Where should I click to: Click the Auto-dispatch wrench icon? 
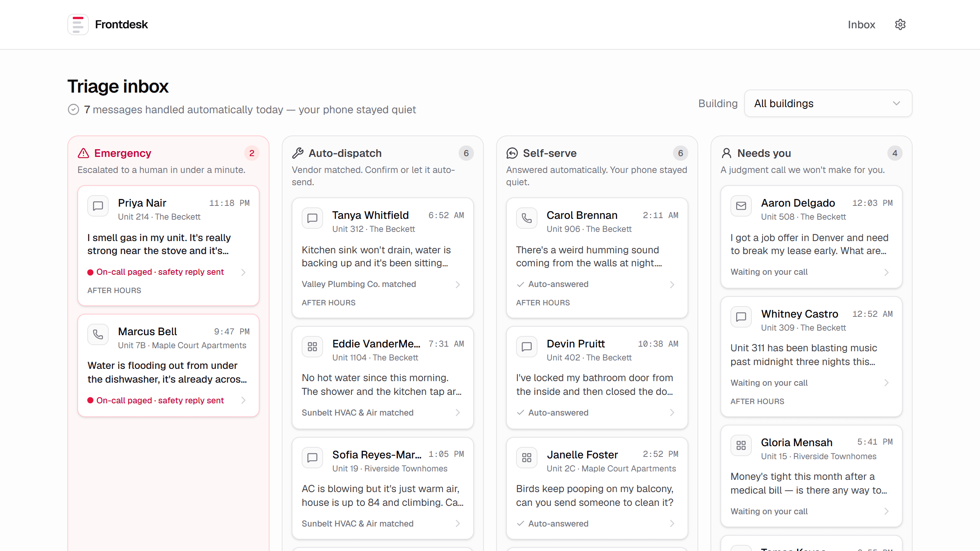point(297,153)
